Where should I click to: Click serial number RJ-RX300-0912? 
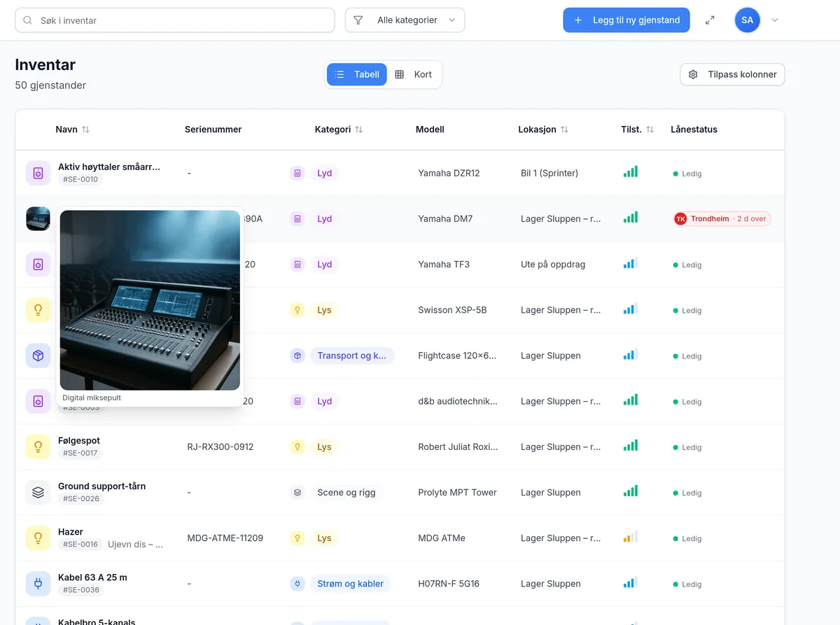[220, 447]
